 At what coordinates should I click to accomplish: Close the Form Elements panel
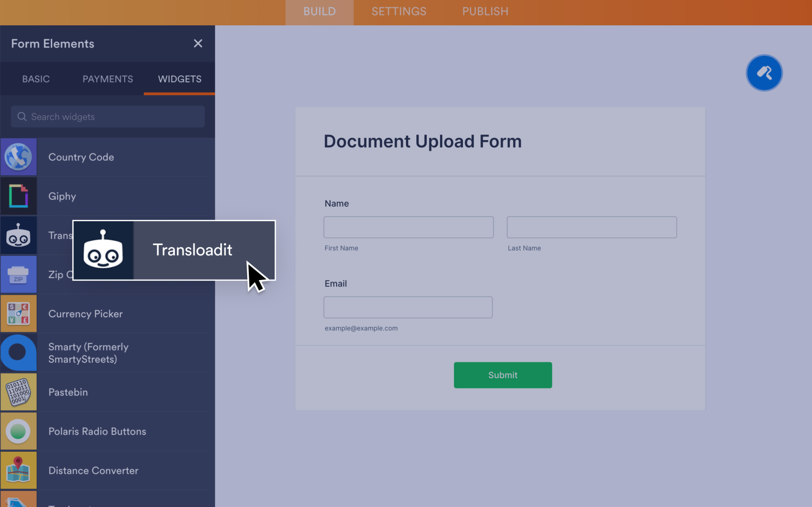tap(198, 43)
